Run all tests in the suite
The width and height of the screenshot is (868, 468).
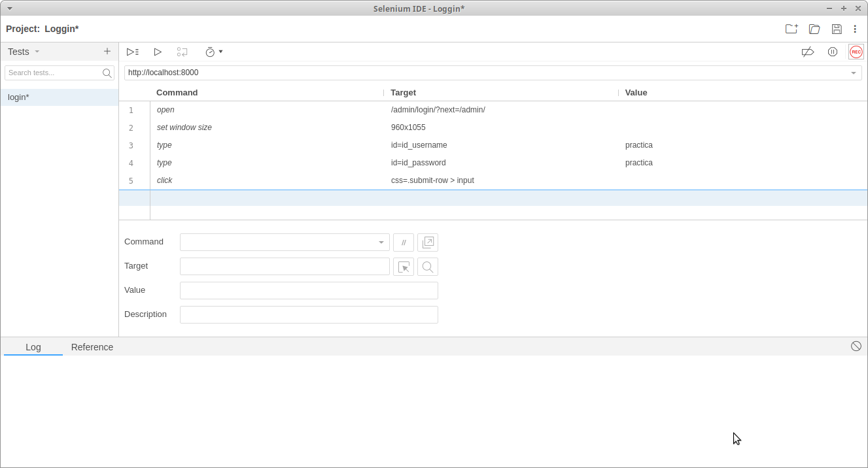pyautogui.click(x=133, y=52)
